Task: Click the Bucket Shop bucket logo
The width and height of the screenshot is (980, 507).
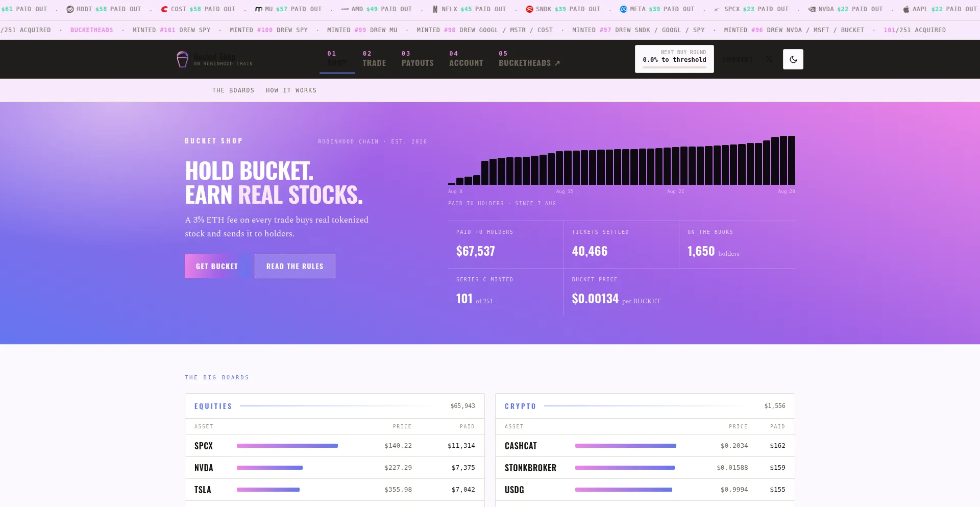Action: [182, 59]
